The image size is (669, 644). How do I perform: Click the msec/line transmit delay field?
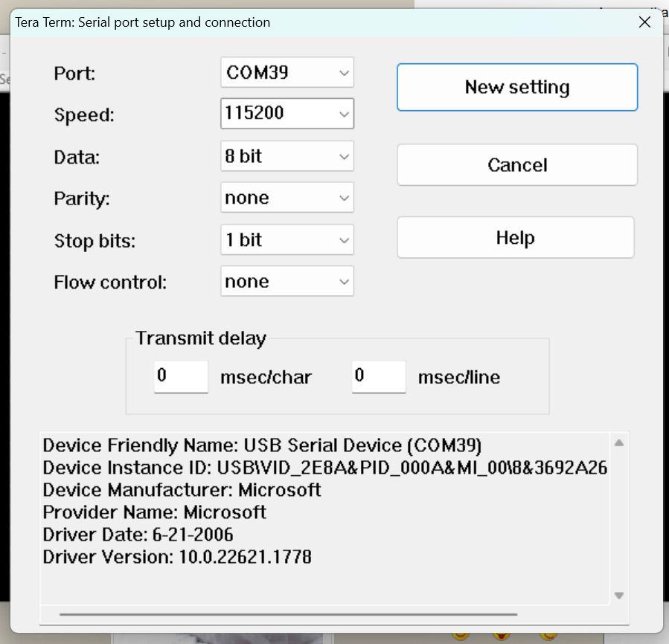[x=378, y=376]
